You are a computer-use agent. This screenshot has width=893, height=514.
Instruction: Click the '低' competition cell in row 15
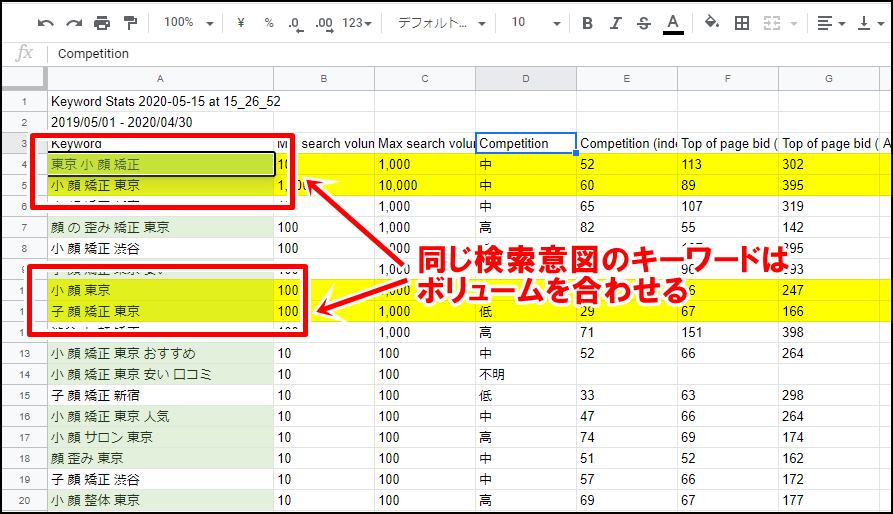pyautogui.click(x=526, y=396)
